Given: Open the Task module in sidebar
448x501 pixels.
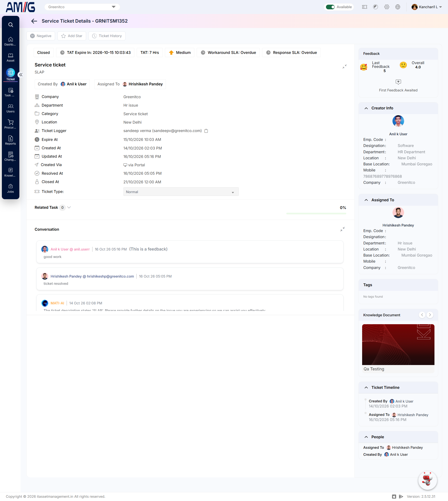Looking at the screenshot, I should 10,92.
